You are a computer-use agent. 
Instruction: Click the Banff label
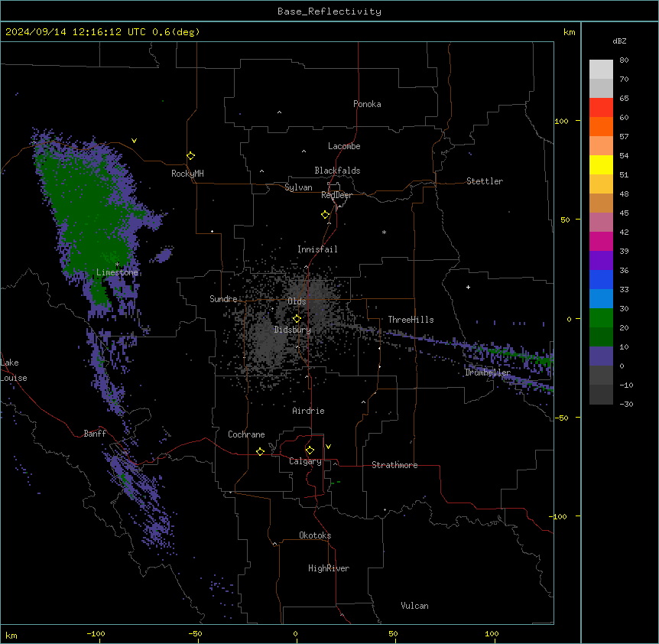95,434
